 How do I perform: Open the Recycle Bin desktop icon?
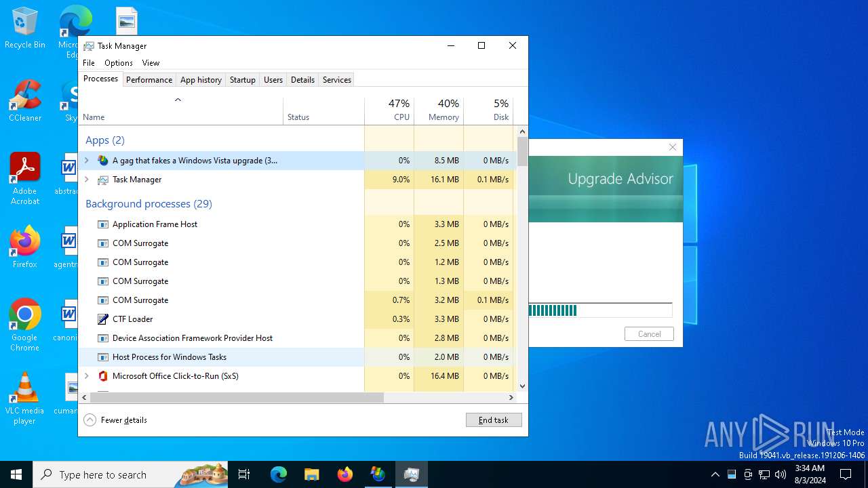tap(25, 28)
